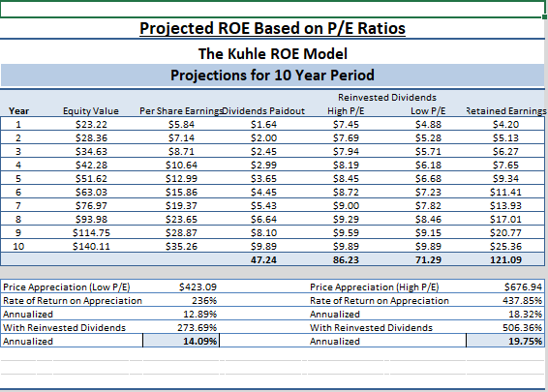This screenshot has height=392, width=548.
Task: Click retained earnings $25.36
Action: [505, 246]
